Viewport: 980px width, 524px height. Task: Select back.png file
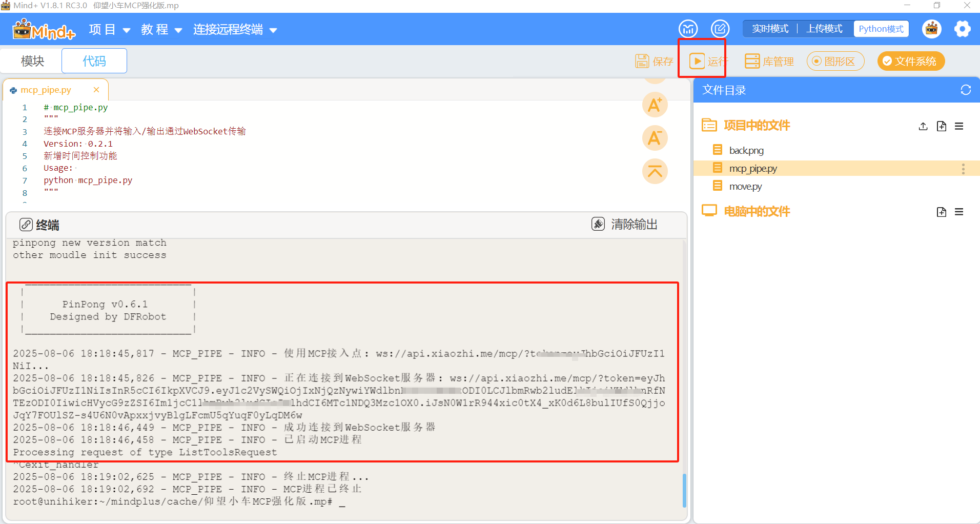point(746,150)
